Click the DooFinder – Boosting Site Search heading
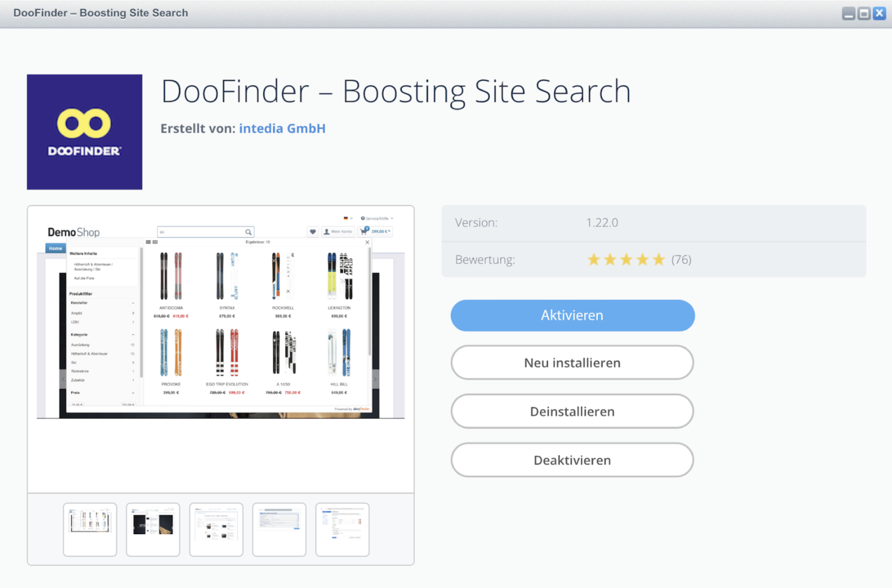Screen dimensions: 892x588 (396, 91)
